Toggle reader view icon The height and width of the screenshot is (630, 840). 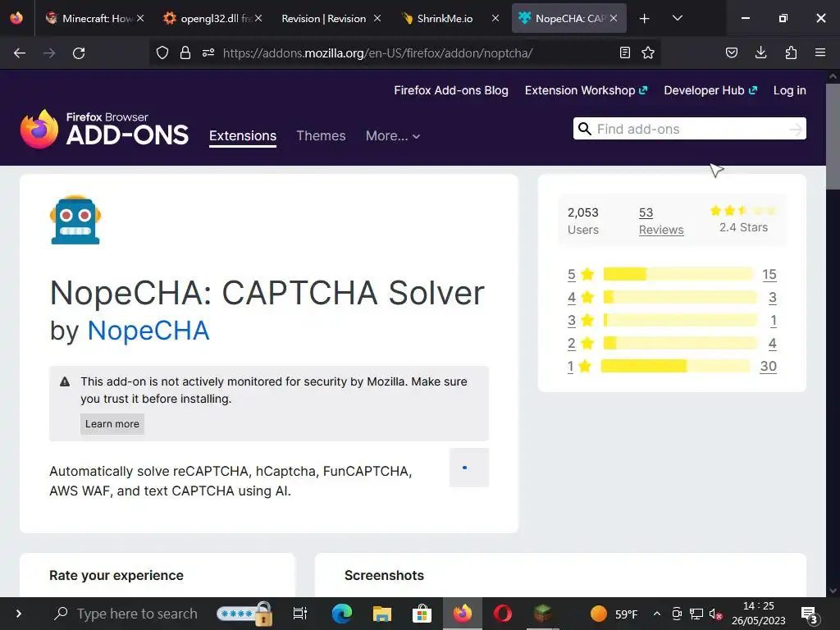624,52
